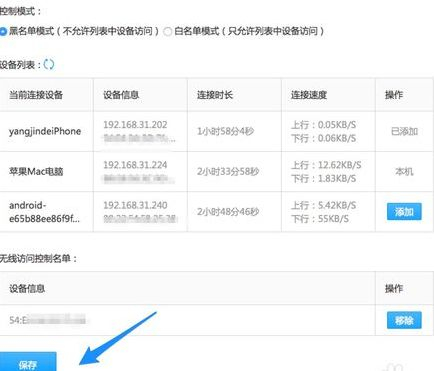Click the 连接时长 column header
The image size is (434, 371).
pos(215,95)
